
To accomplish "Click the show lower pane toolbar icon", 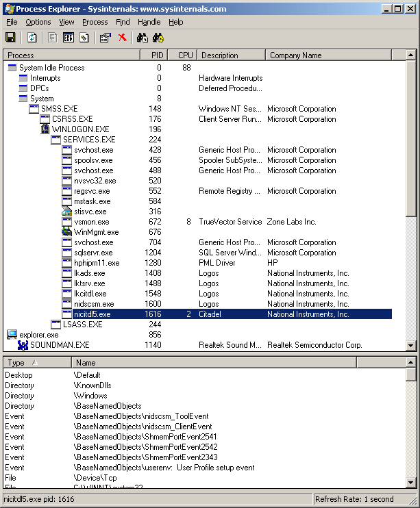I will pos(52,38).
